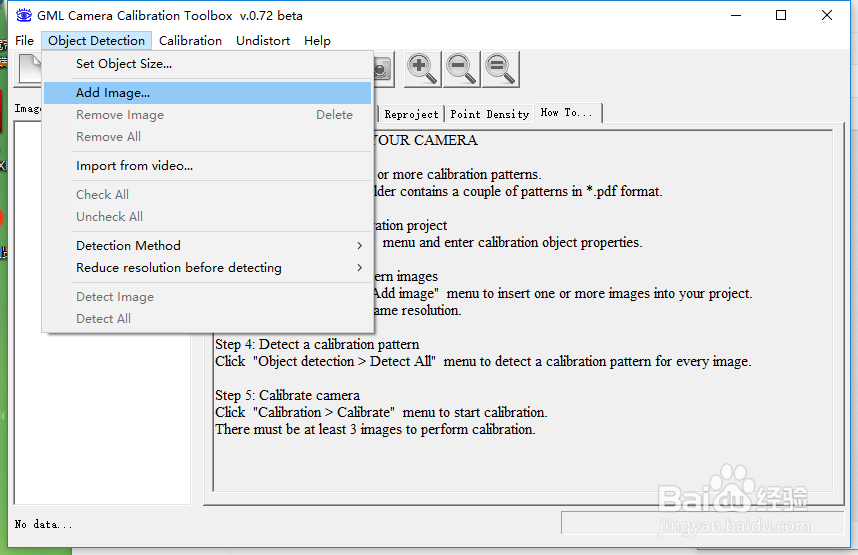Click the Remove Image menu entry

207,115
